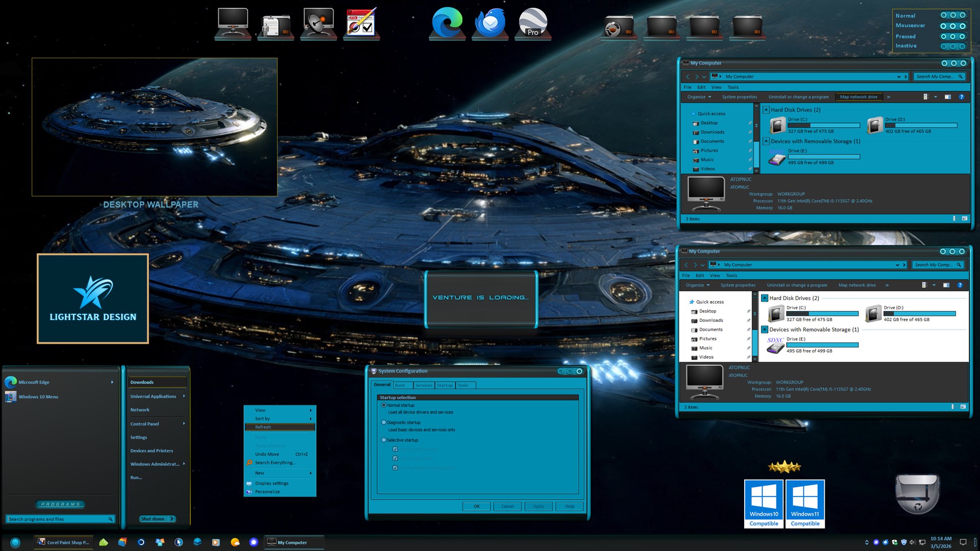Click the Start orb on taskbar
Screen dimensions: 980x551
point(15,542)
